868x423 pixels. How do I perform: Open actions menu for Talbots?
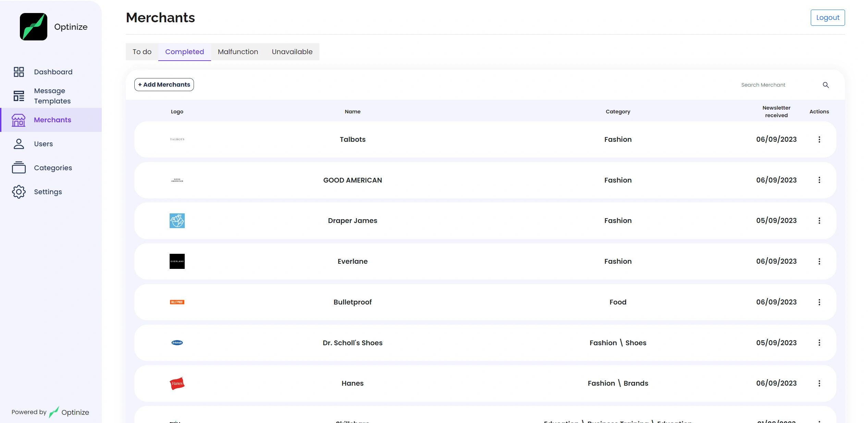point(819,139)
